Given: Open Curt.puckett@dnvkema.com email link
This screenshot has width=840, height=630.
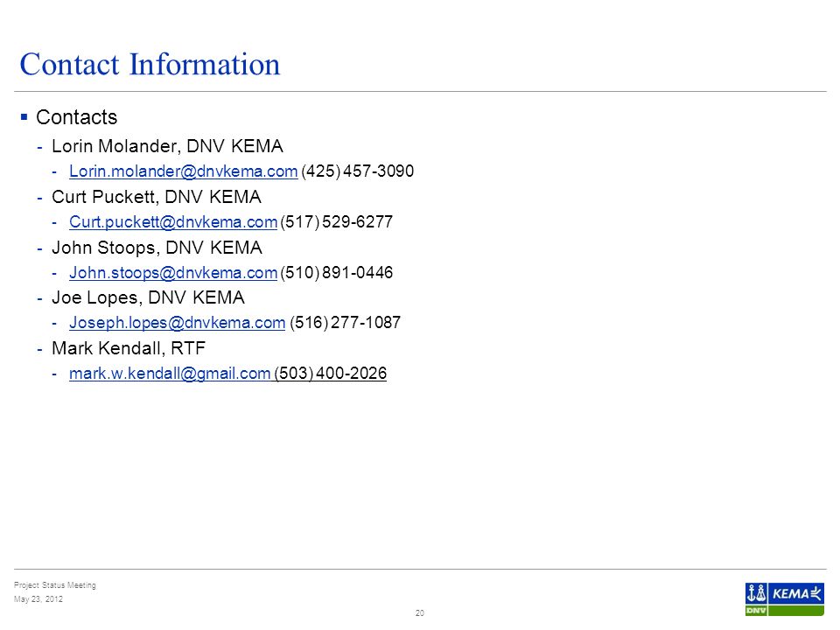Looking at the screenshot, I should (173, 221).
